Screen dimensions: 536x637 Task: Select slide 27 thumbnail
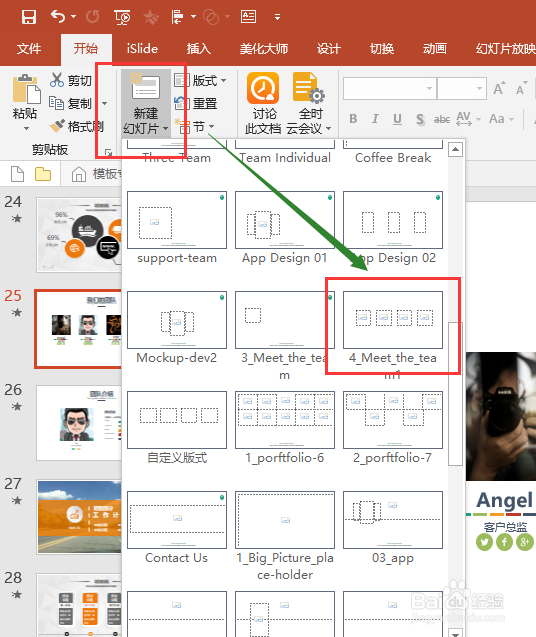click(79, 517)
